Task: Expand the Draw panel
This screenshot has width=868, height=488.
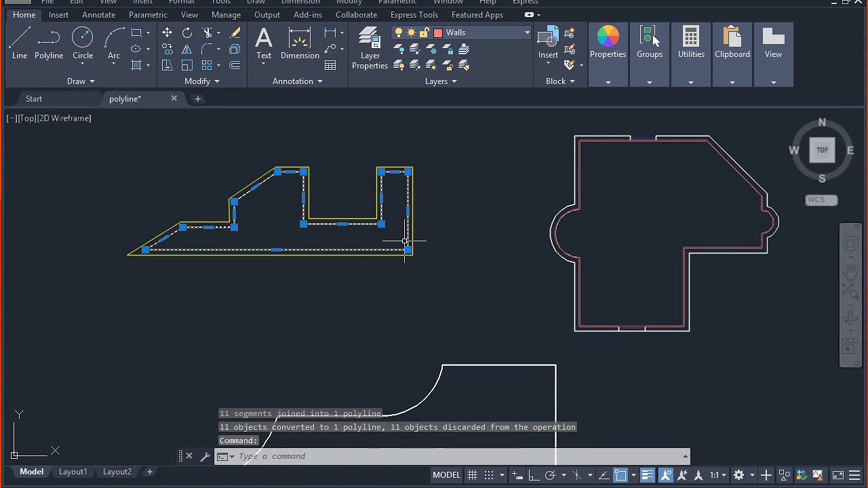Action: 81,81
